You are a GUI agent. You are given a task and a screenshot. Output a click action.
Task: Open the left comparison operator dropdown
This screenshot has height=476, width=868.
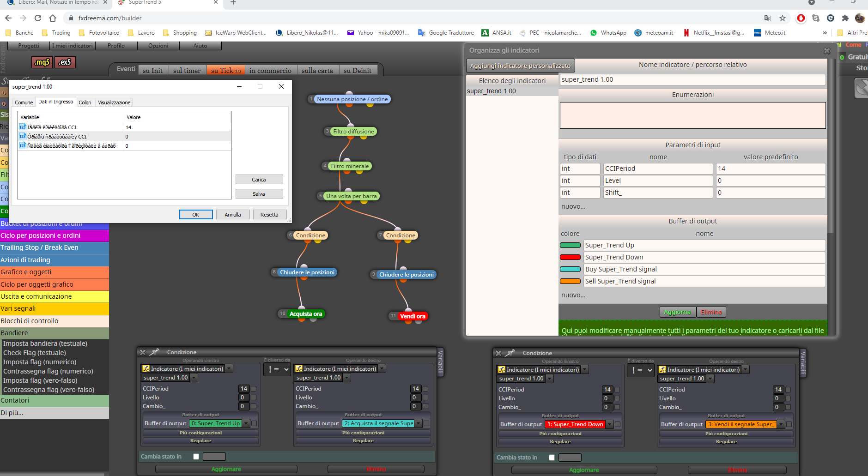point(277,369)
